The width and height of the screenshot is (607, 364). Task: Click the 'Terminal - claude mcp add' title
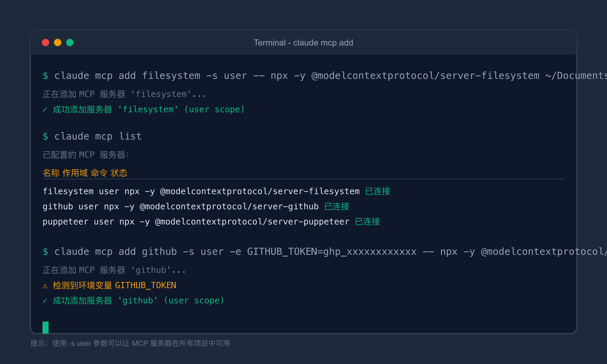coord(303,43)
